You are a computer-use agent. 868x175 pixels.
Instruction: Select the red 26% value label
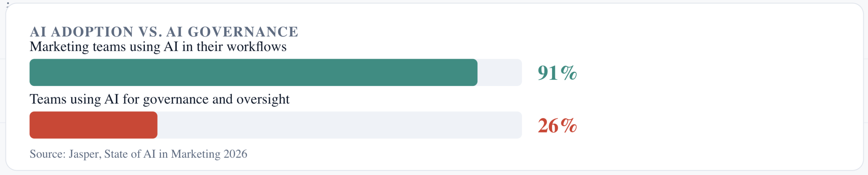[x=557, y=125]
